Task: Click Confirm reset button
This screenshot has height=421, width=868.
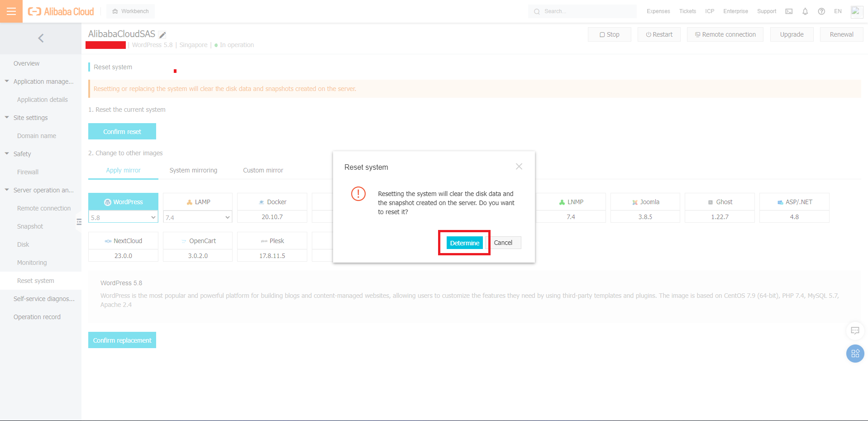Action: (122, 131)
